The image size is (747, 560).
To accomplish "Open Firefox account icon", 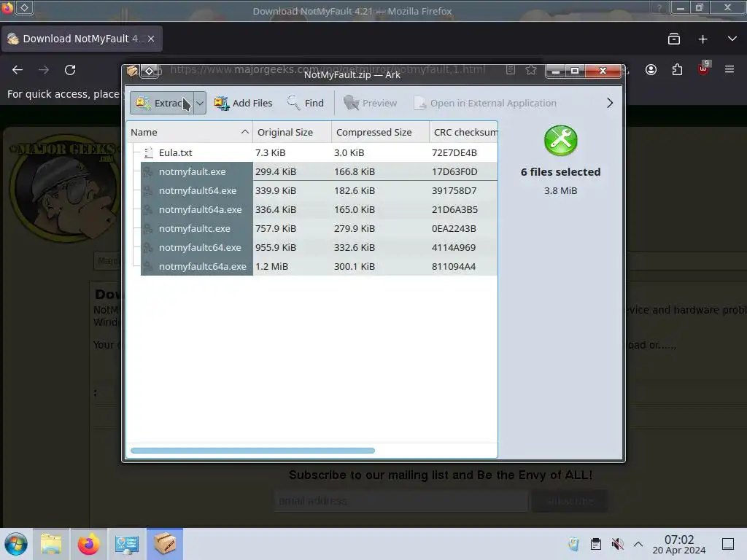I will click(651, 70).
